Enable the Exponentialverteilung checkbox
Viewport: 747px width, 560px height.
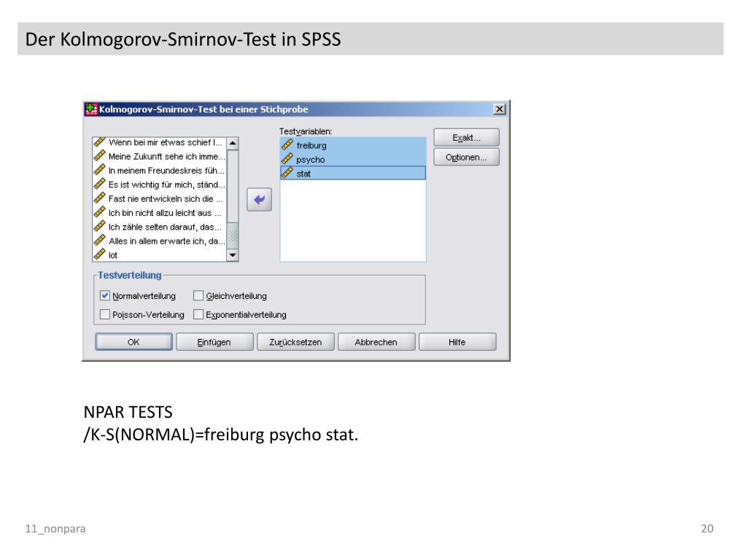[x=198, y=314]
